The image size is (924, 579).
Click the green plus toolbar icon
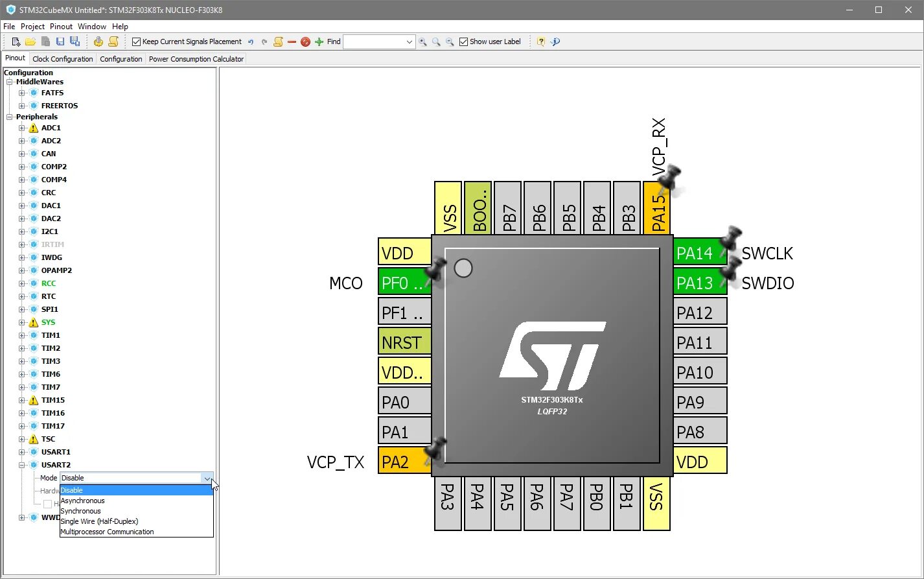tap(319, 41)
